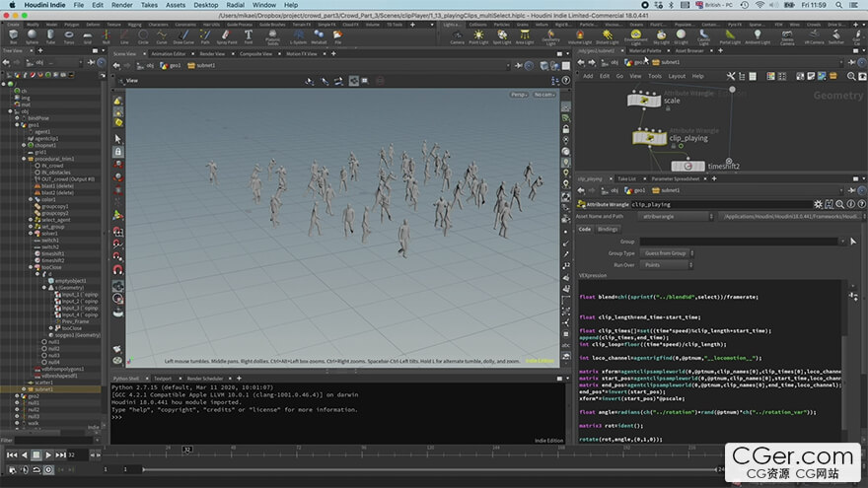
Task: Open the Render menu in menu bar
Action: click(x=122, y=5)
